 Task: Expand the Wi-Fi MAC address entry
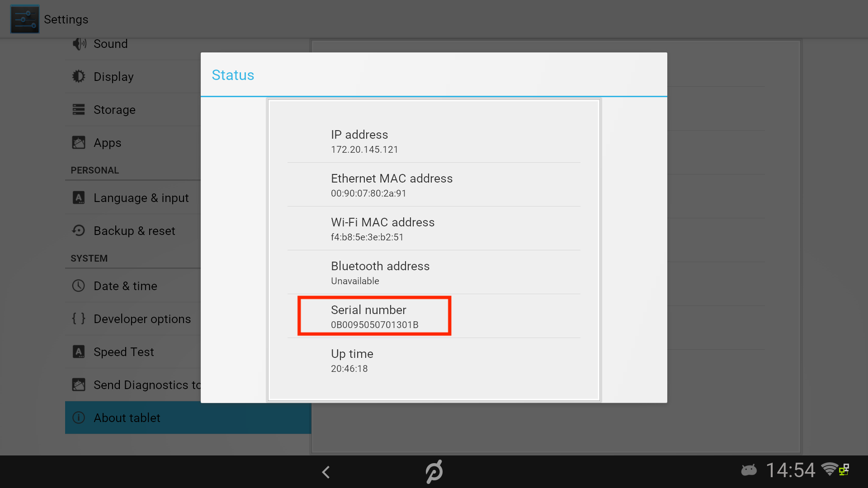(x=434, y=228)
